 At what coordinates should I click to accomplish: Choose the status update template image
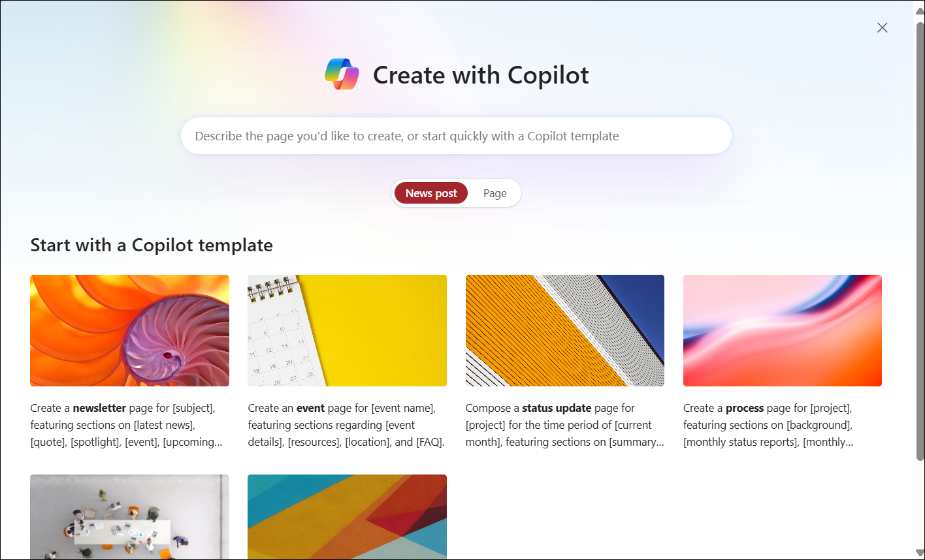pyautogui.click(x=564, y=330)
